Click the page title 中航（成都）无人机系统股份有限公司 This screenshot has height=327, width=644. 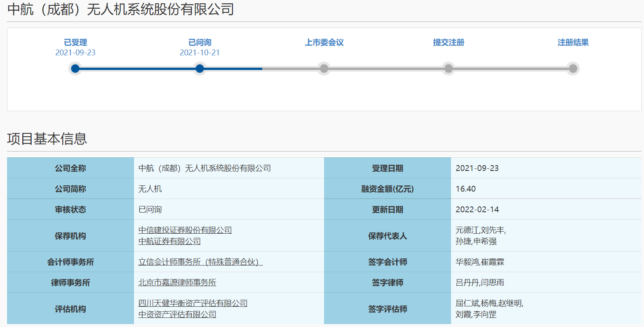pos(121,9)
